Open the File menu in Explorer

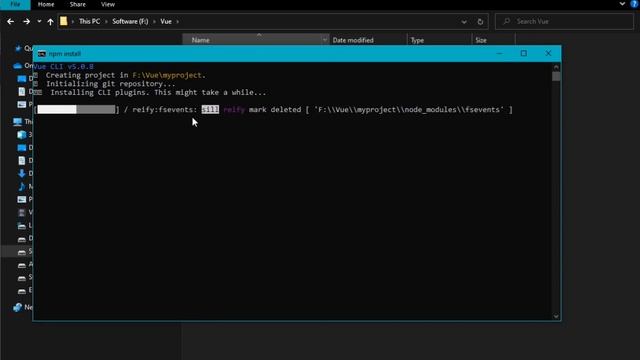pos(15,4)
